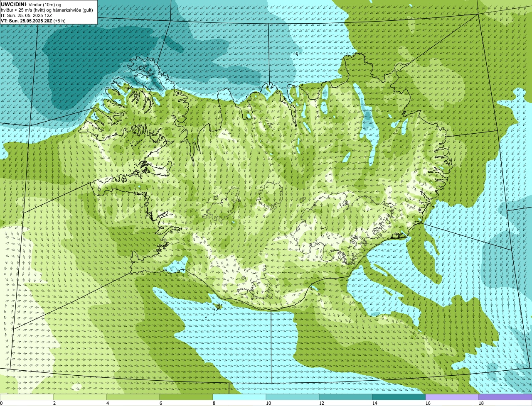Viewport: 532px width, 406px height.
Task: Click the legend scale label "12"
Action: tap(322, 403)
